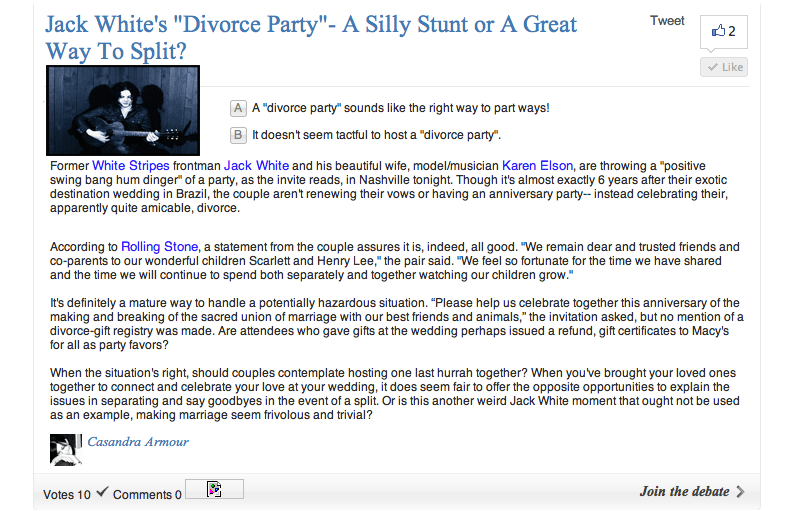
Task: Open the Jack White profile link
Action: (256, 166)
